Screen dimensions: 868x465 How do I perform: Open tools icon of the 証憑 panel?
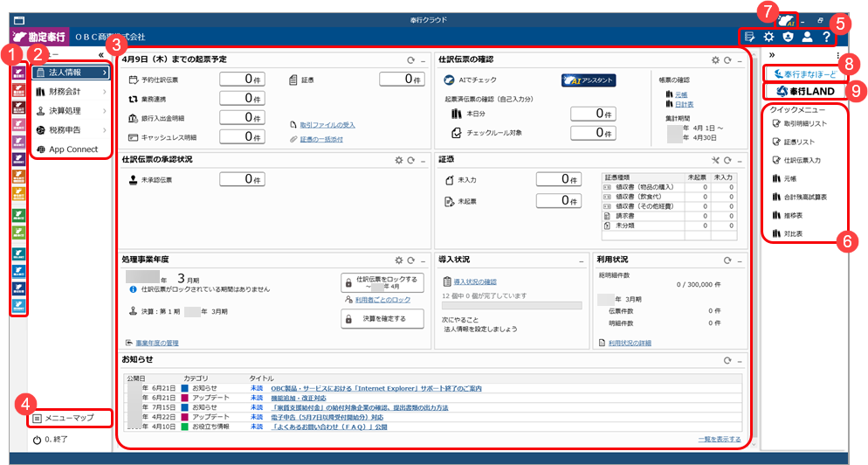(x=715, y=160)
